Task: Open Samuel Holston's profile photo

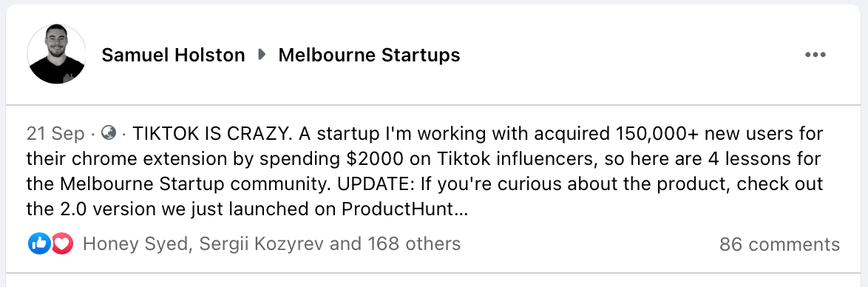Action: (56, 54)
